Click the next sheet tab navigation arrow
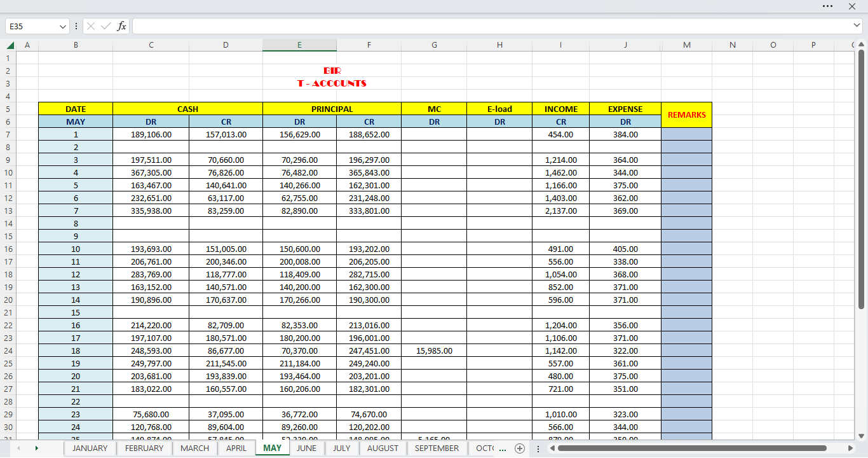Viewport: 868px width, 458px height. [36, 448]
